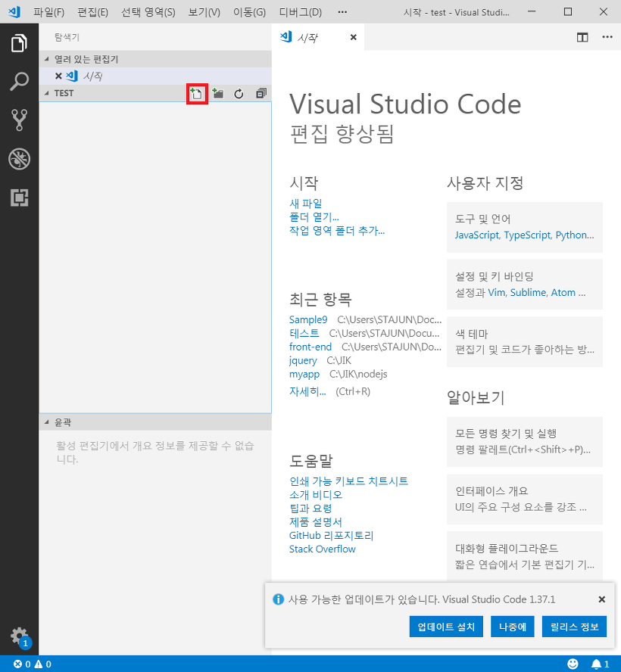Open the Extensions view in activity bar
The height and width of the screenshot is (672, 621).
tap(19, 198)
